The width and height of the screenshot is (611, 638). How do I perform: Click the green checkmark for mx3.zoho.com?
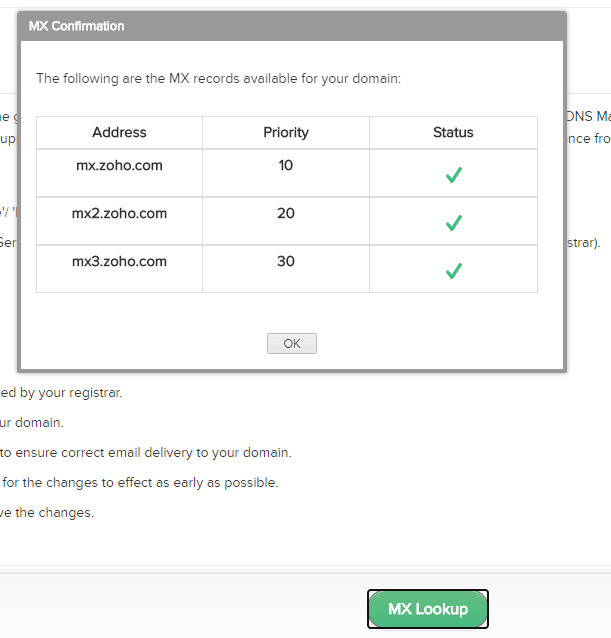(454, 271)
